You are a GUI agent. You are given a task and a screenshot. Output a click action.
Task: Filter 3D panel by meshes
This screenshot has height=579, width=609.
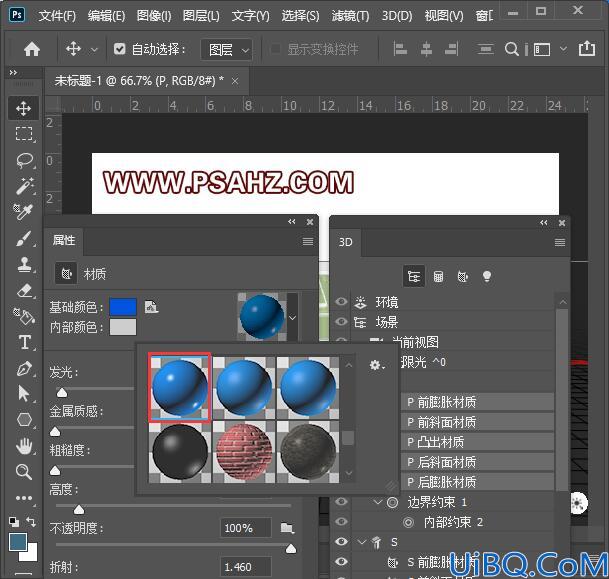click(x=438, y=276)
